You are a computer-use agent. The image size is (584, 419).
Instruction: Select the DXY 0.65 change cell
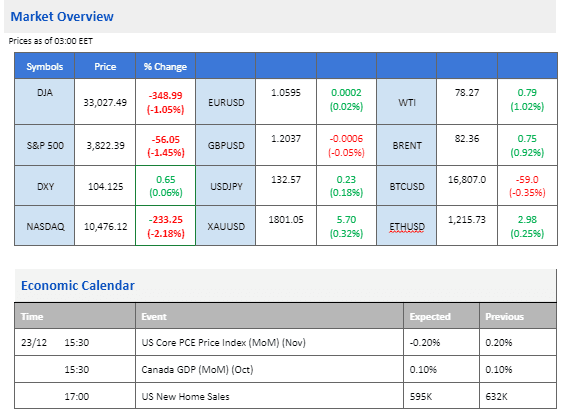pyautogui.click(x=165, y=185)
